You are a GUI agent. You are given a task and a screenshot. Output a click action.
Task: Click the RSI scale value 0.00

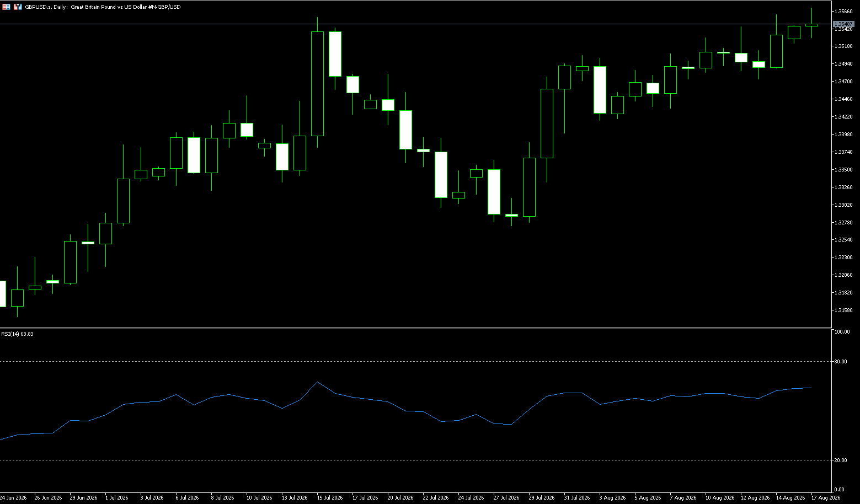click(840, 490)
